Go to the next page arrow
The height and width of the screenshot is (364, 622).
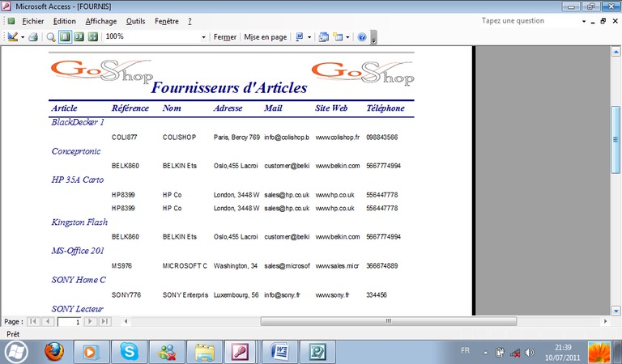pyautogui.click(x=91, y=322)
